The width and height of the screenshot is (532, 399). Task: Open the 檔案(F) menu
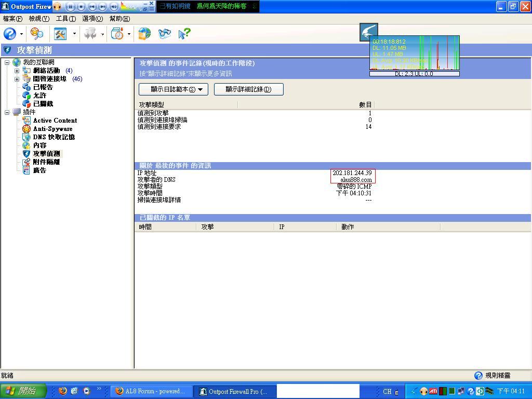(12, 19)
